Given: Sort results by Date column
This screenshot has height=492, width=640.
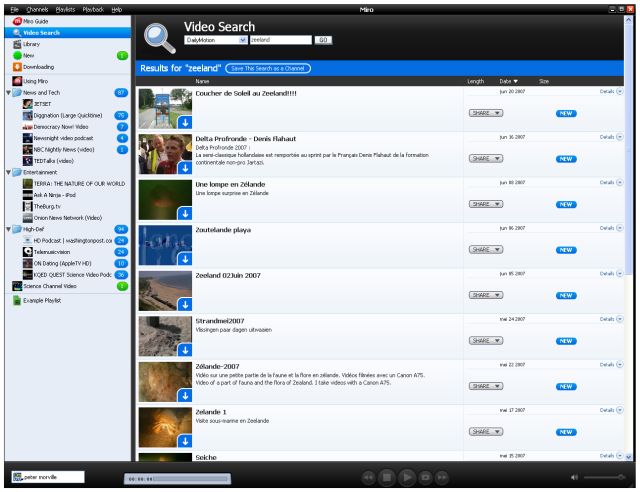Looking at the screenshot, I should point(508,81).
